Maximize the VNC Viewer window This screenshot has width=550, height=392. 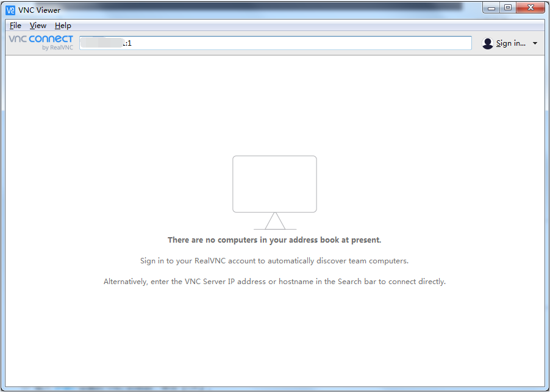pos(507,8)
